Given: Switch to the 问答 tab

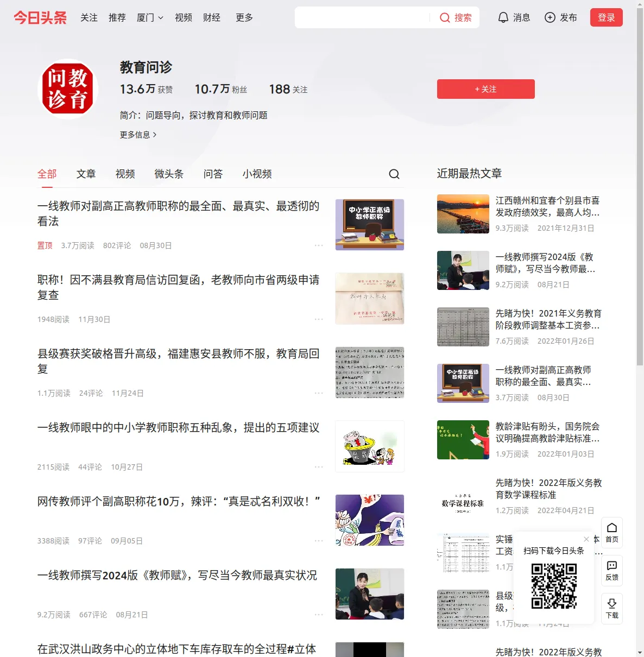Looking at the screenshot, I should [x=213, y=174].
